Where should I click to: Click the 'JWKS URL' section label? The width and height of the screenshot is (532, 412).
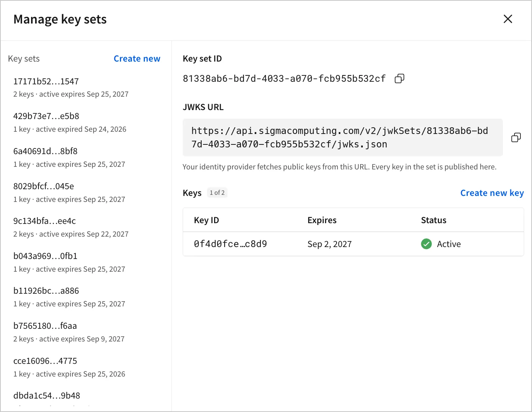point(203,107)
